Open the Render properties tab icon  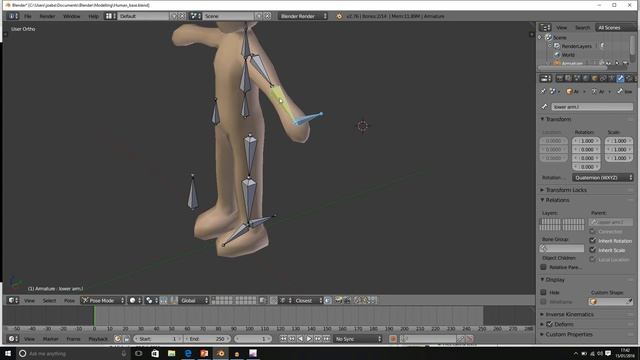click(x=559, y=78)
